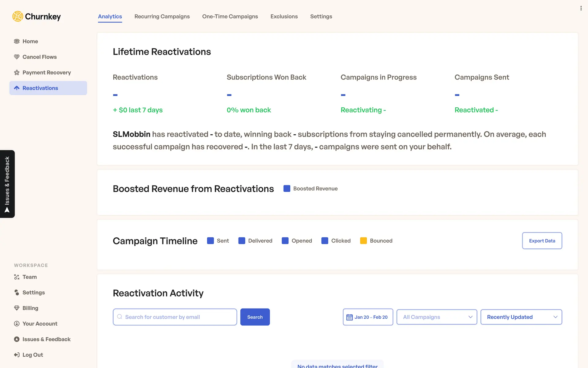The image size is (588, 368).
Task: Click the Team icon under Workspace
Action: coord(17,277)
